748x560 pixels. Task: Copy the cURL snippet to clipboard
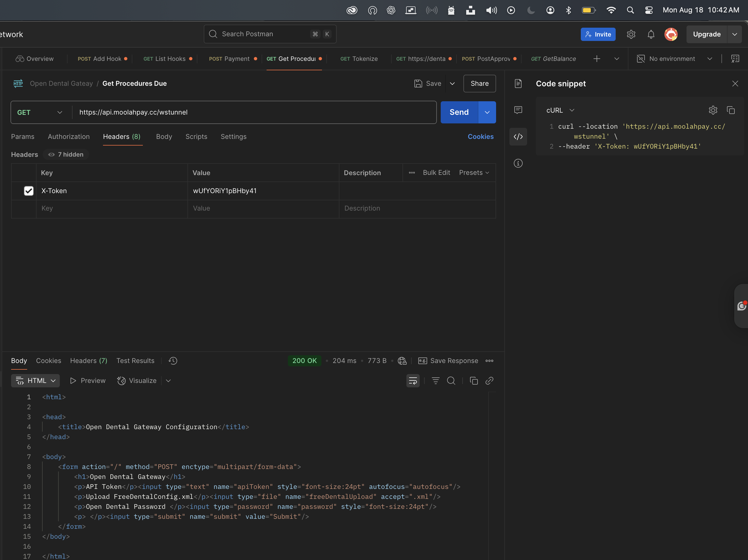click(731, 110)
